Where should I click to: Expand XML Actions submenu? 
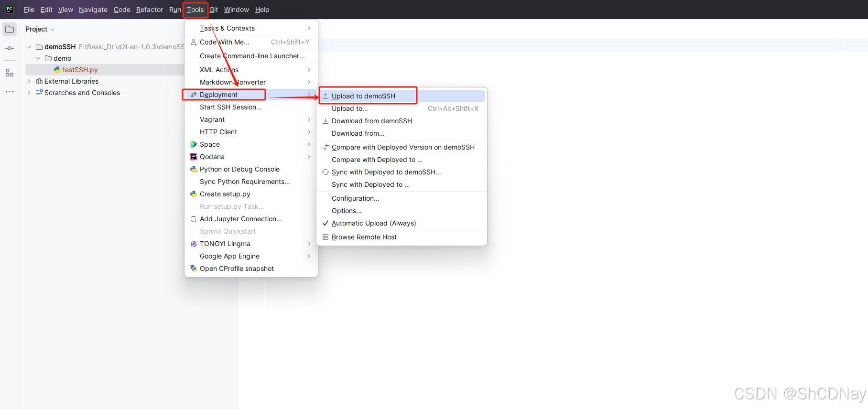(x=251, y=70)
